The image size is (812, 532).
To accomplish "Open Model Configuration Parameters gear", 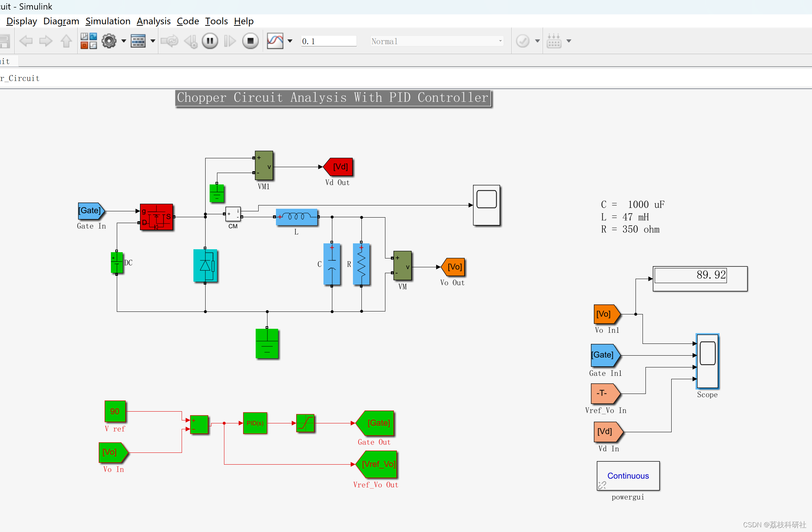I will click(x=109, y=41).
